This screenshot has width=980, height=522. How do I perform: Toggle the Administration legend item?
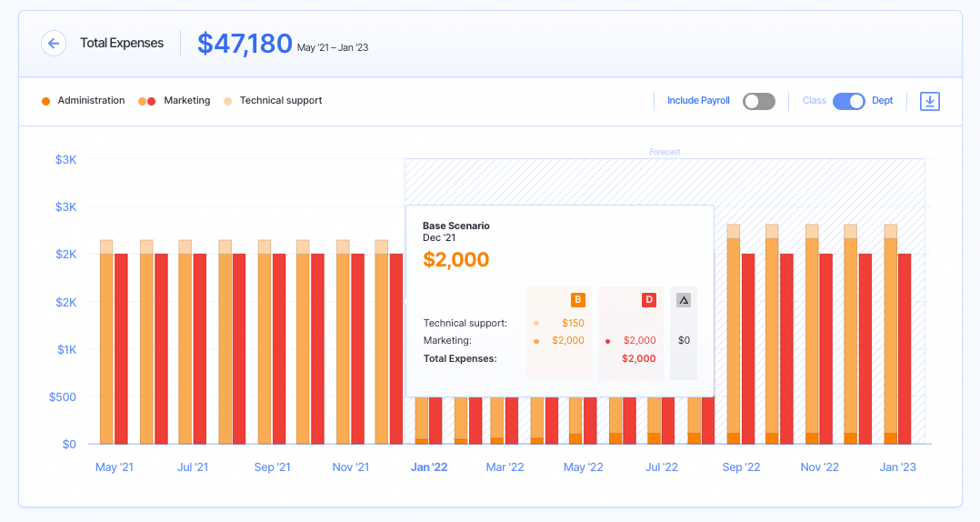pos(84,101)
